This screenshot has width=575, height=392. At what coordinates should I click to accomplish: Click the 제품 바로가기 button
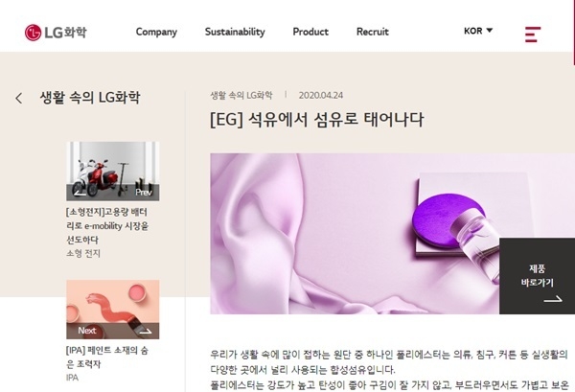pyautogui.click(x=537, y=276)
